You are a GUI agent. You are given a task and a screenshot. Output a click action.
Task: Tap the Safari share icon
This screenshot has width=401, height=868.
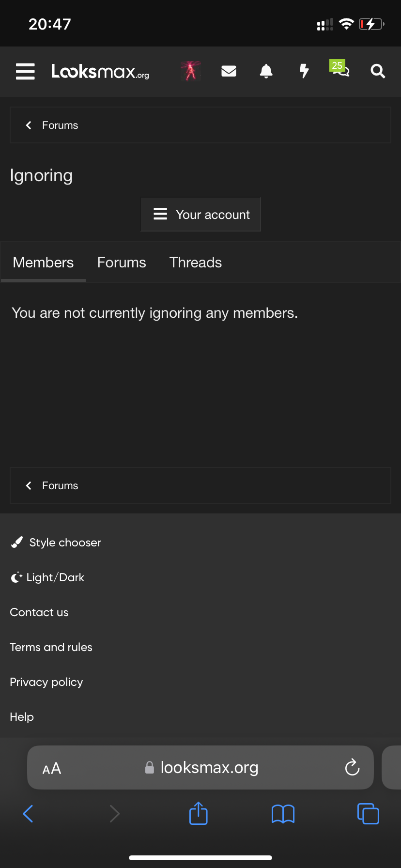coord(199,813)
